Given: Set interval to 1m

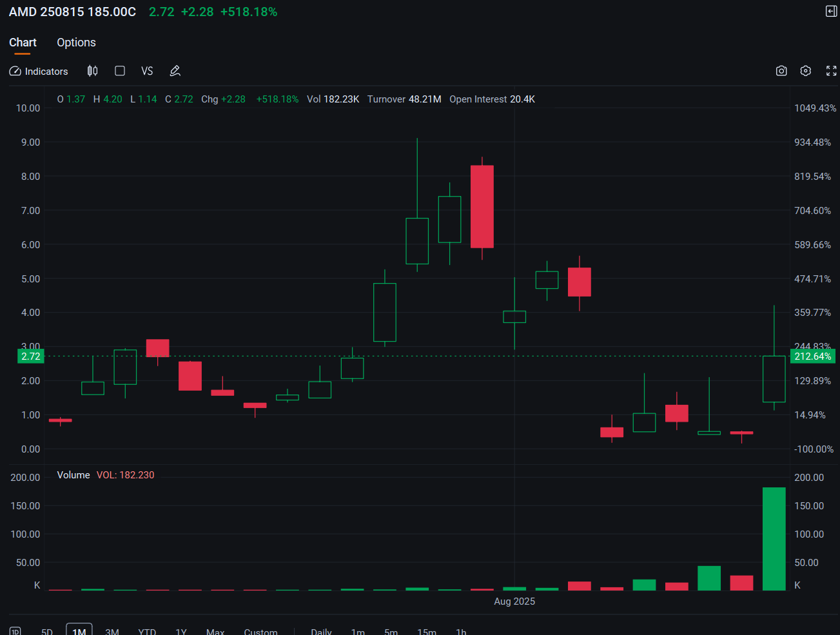Looking at the screenshot, I should [x=358, y=631].
